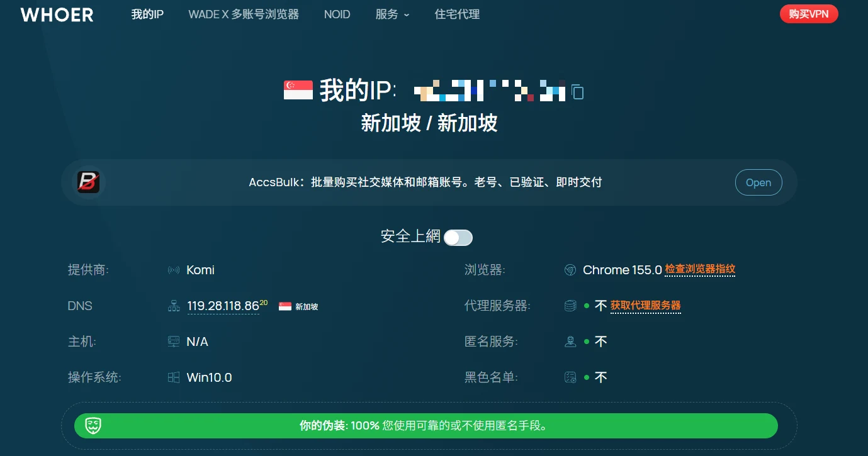This screenshot has width=868, height=456.
Task: Click the anonymizer person icon
Action: click(570, 342)
